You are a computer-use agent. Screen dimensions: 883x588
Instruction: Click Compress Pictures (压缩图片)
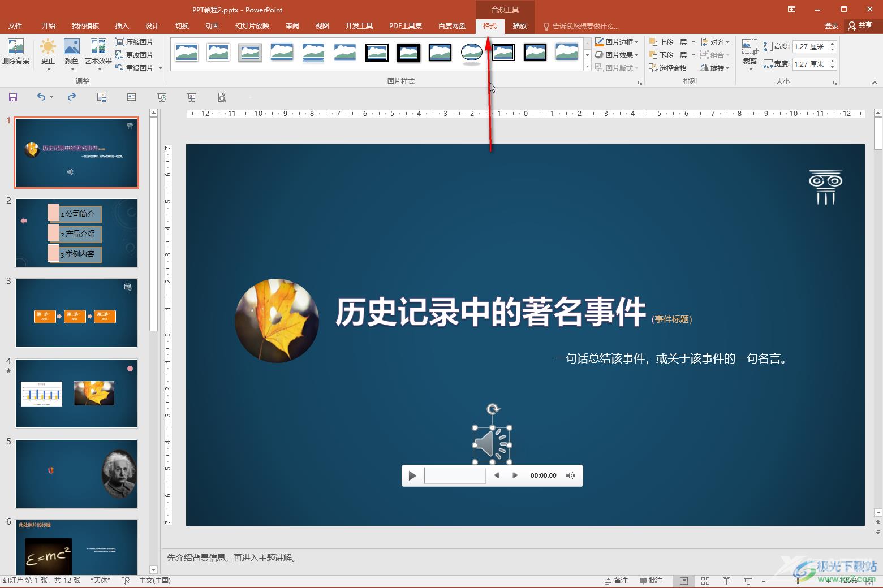coord(135,42)
